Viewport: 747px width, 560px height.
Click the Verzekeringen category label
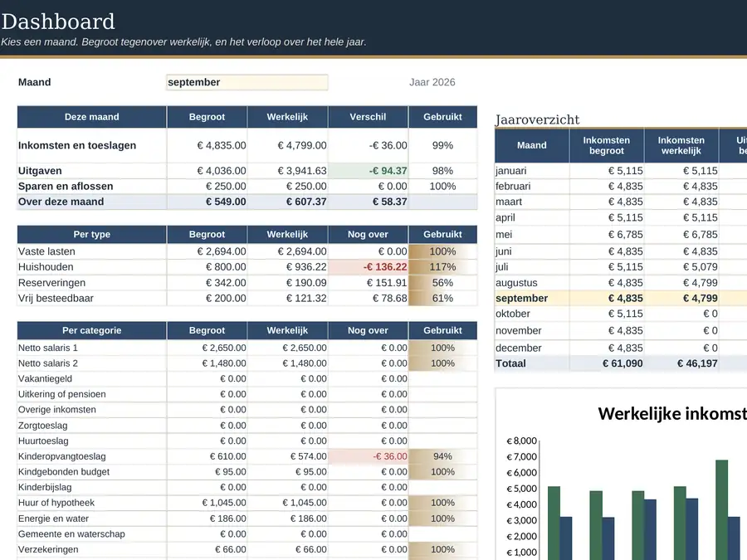tap(48, 549)
